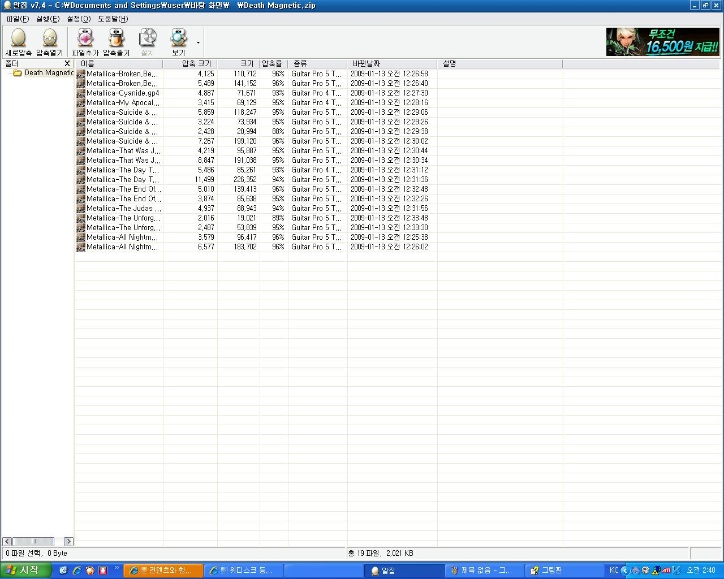Open the 도움말(H) menu
This screenshot has height=579, width=724.
click(x=113, y=19)
